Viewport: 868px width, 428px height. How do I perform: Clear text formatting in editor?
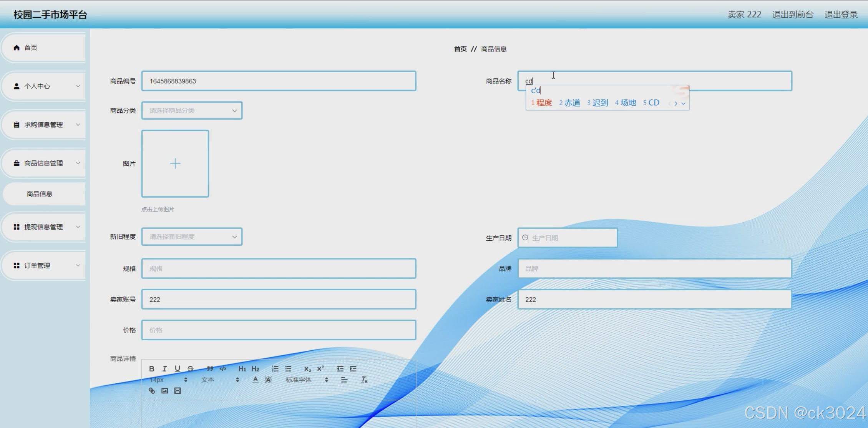click(364, 380)
